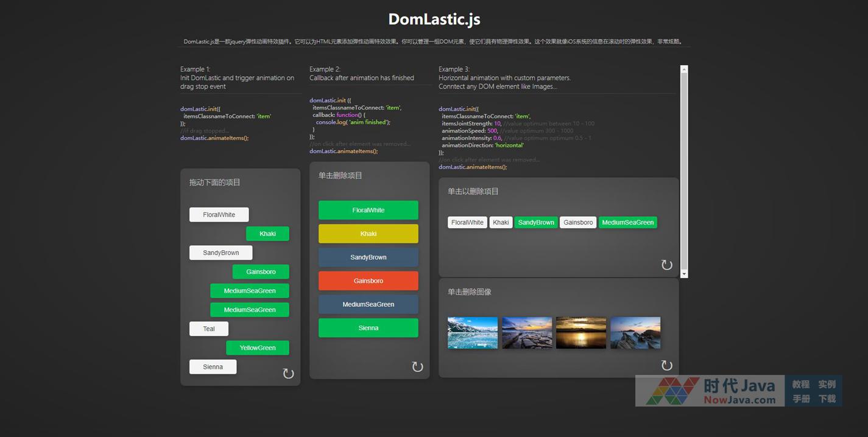Viewport: 868px width, 437px height.
Task: Select the white Teal item in the drag list
Action: [x=209, y=329]
